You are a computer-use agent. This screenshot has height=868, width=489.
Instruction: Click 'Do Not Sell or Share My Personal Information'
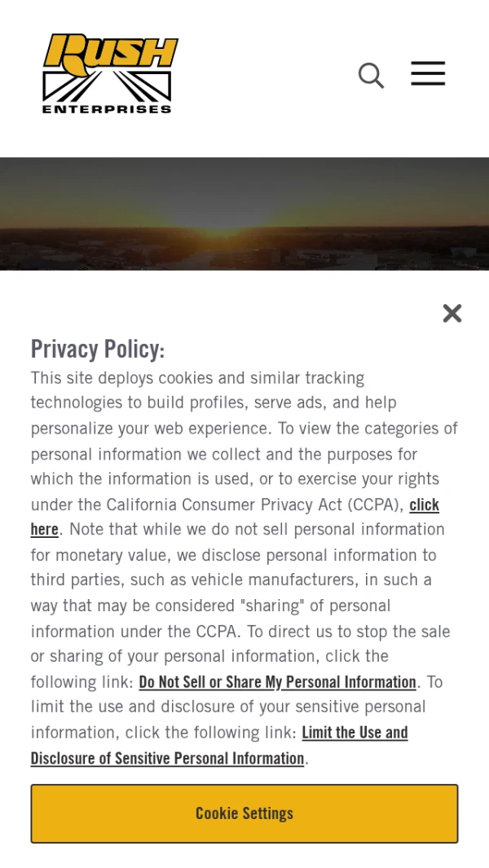[277, 681]
